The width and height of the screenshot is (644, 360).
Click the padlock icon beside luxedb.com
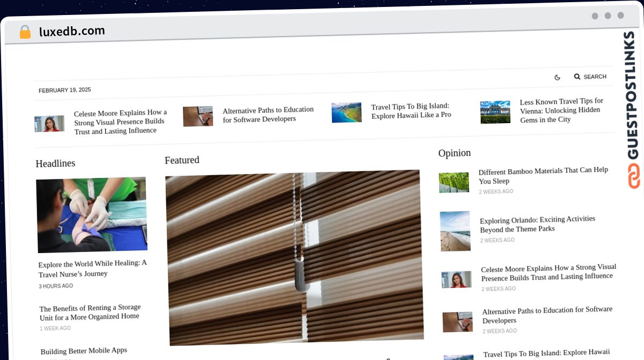point(25,32)
